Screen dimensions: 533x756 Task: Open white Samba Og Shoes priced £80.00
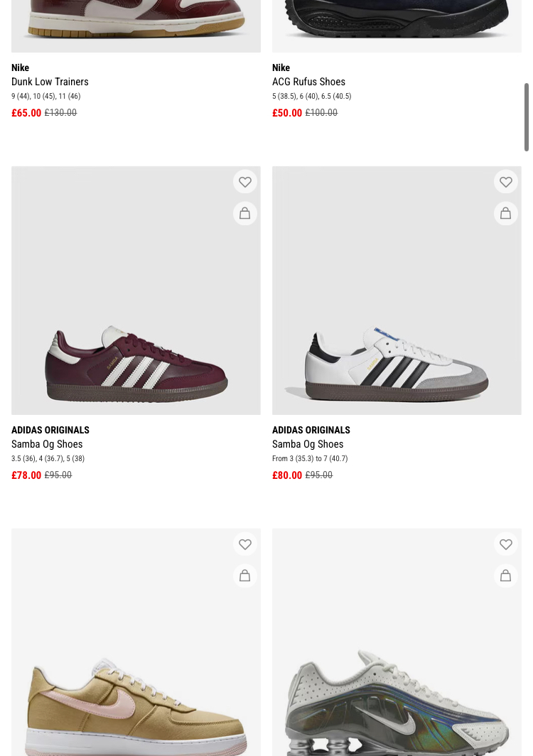coord(308,444)
